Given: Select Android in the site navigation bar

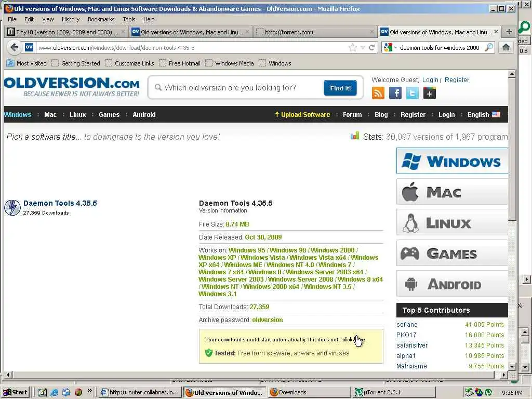Looking at the screenshot, I should coord(144,115).
